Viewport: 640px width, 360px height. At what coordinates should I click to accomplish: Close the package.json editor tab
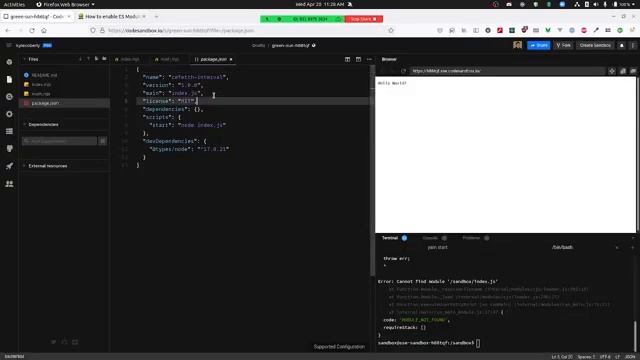click(231, 60)
